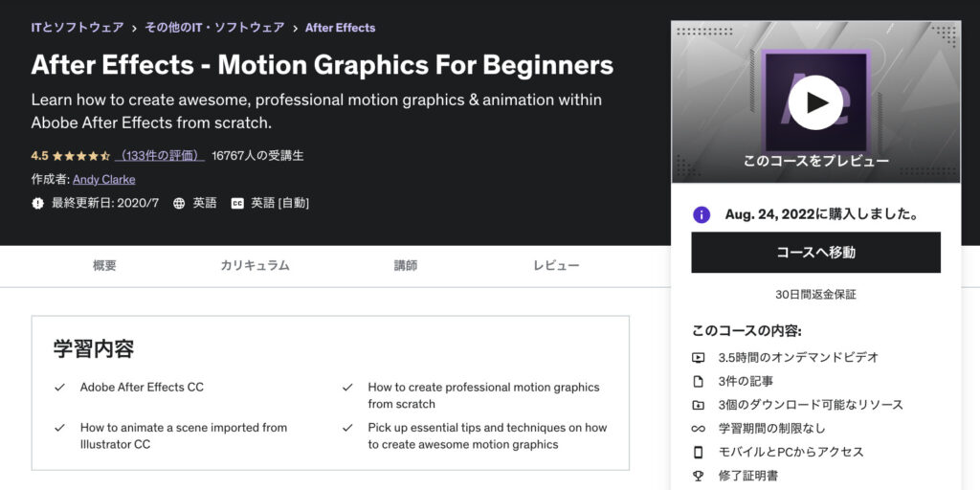Click the trophy certificate icon
Screen dimensions: 980x490
coord(698,476)
